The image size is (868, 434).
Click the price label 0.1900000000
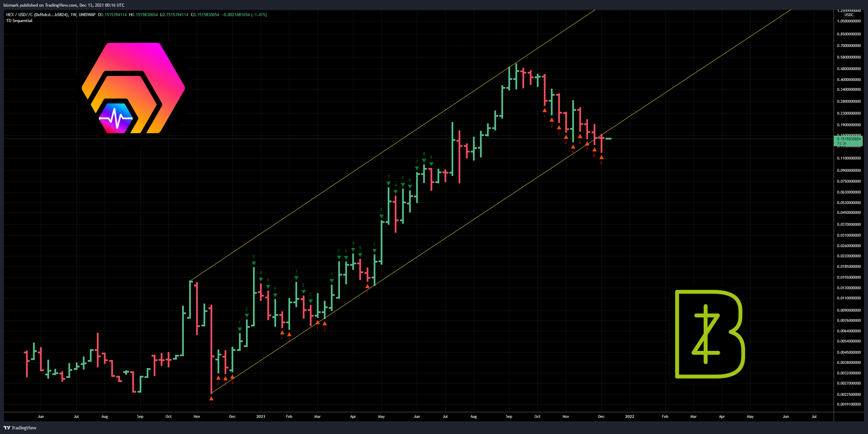(849, 125)
